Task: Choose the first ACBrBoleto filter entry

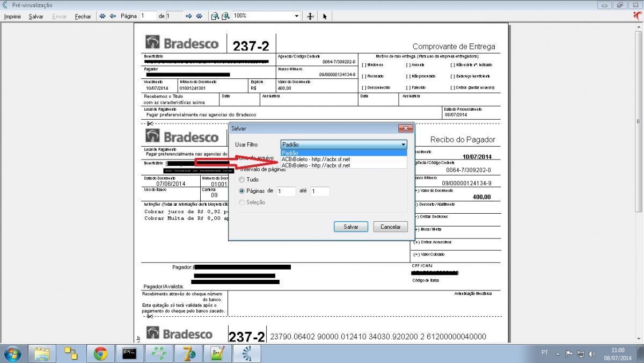Action: click(344, 159)
